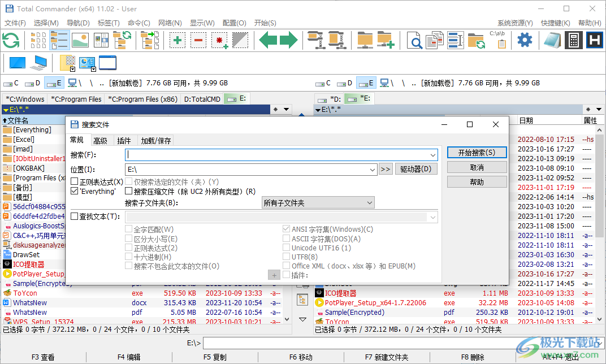Open dropdown arrow under control panel icon
Image resolution: width=606 pixels, height=364 pixels.
click(x=93, y=70)
